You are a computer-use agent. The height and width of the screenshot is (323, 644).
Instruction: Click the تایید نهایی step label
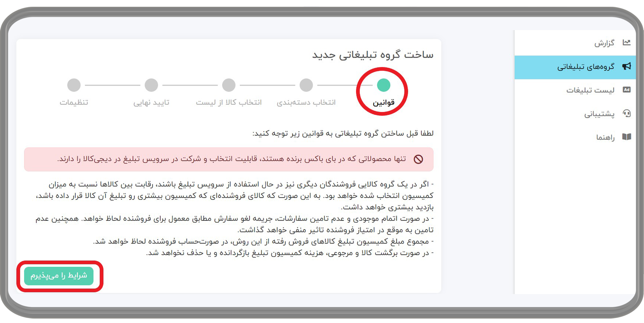(x=151, y=103)
